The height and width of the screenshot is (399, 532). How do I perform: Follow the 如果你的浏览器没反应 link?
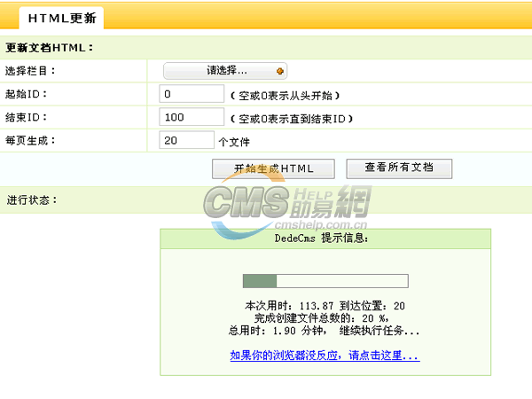coord(325,356)
